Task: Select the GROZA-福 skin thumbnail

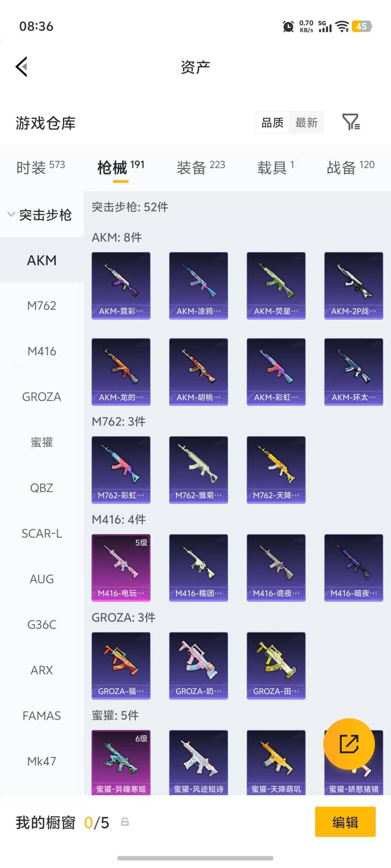Action: click(x=121, y=666)
